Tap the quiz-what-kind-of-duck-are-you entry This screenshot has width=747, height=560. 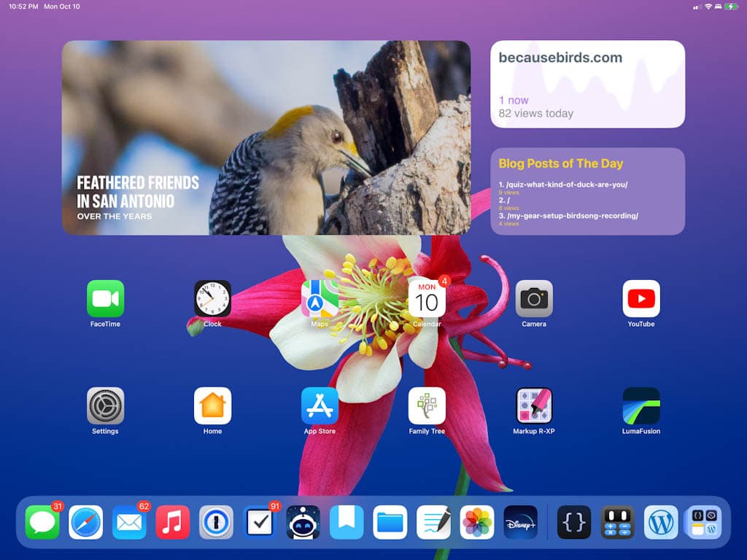[563, 184]
